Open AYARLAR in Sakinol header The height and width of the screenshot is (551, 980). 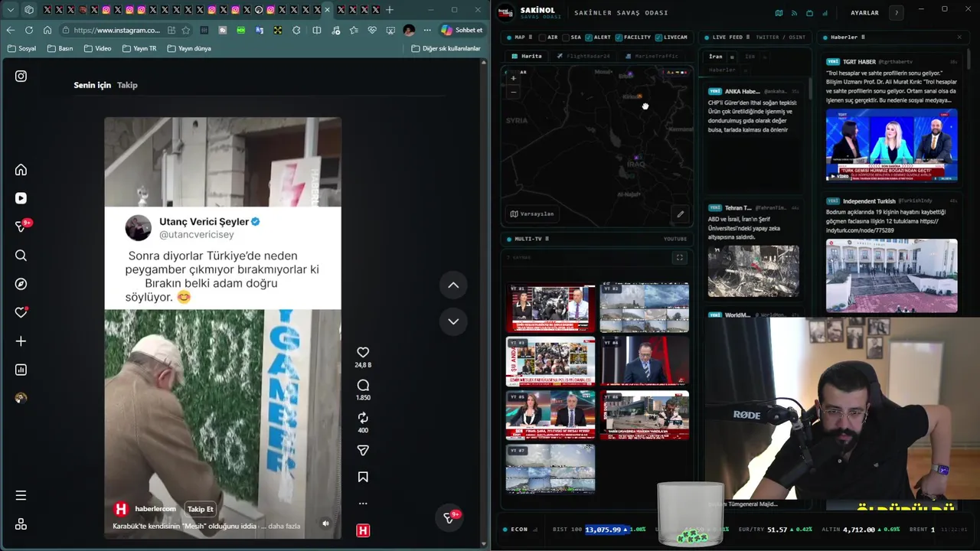864,13
